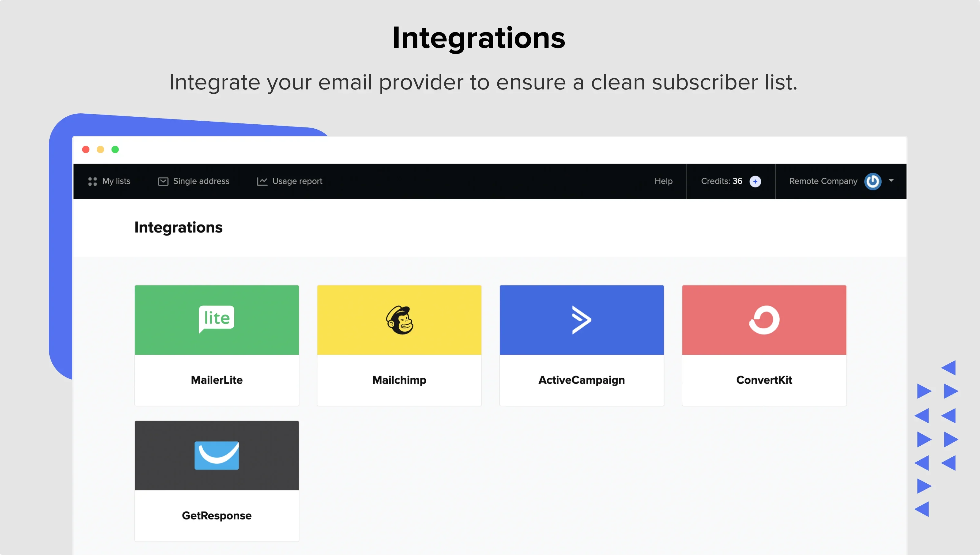This screenshot has width=980, height=555.
Task: Click the green maximize window dot
Action: point(115,149)
